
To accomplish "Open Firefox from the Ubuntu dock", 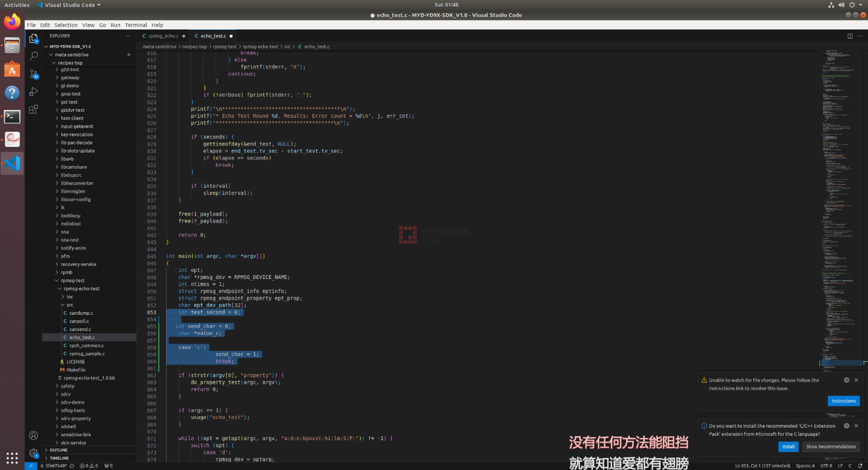I will coord(12,22).
